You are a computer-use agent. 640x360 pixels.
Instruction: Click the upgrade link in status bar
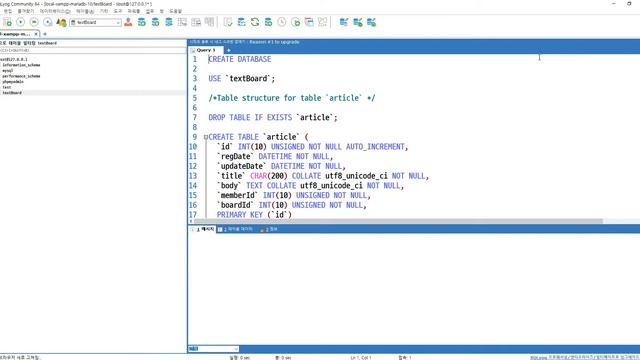pos(584,358)
